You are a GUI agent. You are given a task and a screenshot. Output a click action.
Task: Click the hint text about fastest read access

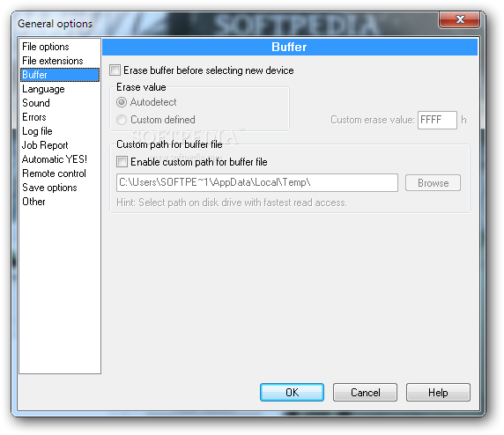pos(232,203)
